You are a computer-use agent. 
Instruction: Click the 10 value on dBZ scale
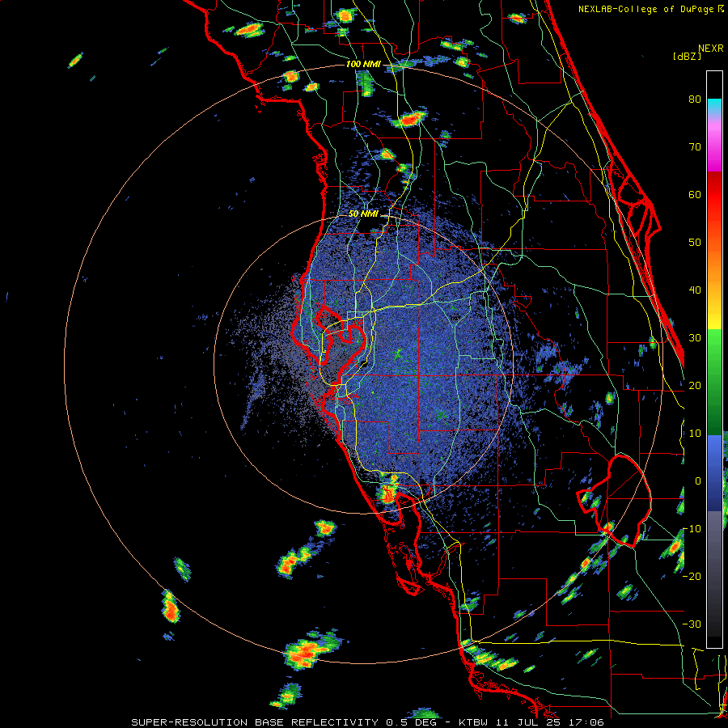[x=695, y=434]
